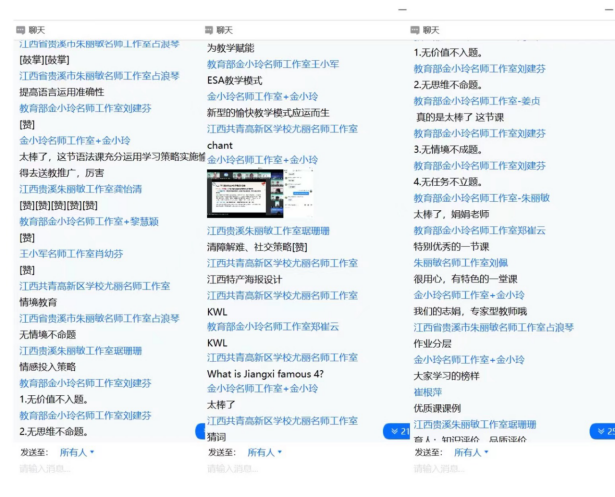Select sender 教育部金小玲名师工作室王小军
Screen dimensions: 615x497
coord(273,64)
